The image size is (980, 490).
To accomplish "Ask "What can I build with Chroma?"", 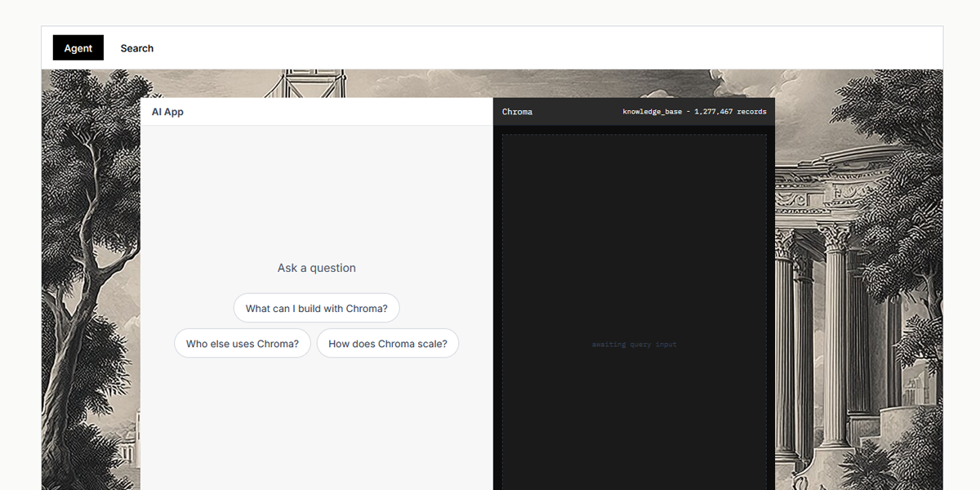I will (317, 309).
